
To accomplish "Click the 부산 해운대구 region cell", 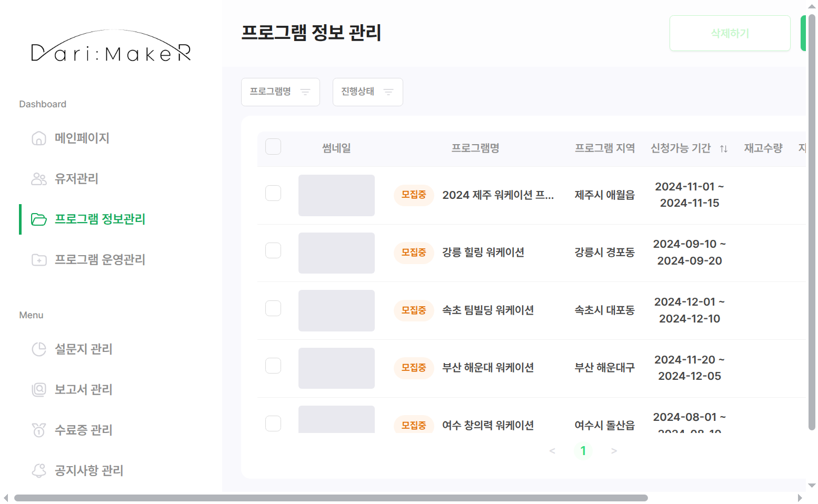I will tap(605, 368).
